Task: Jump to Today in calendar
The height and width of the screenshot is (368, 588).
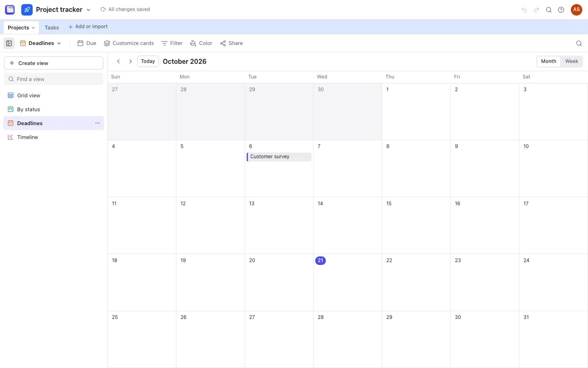Action: (148, 61)
